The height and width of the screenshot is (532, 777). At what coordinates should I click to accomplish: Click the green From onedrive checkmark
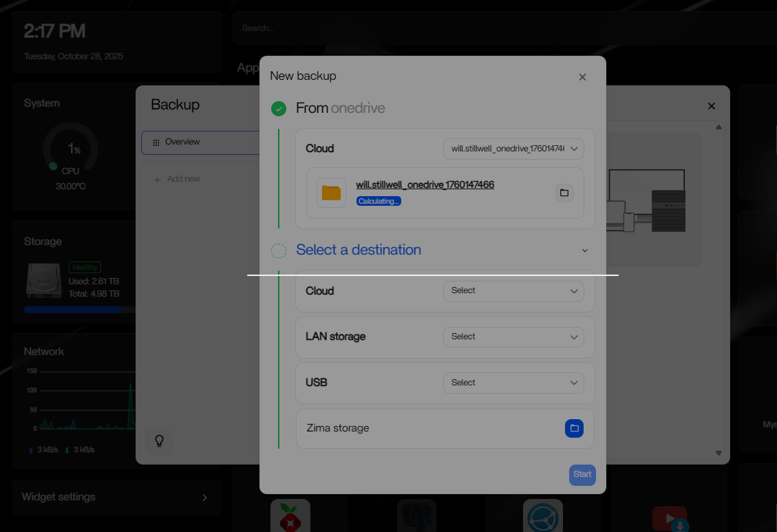[279, 109]
